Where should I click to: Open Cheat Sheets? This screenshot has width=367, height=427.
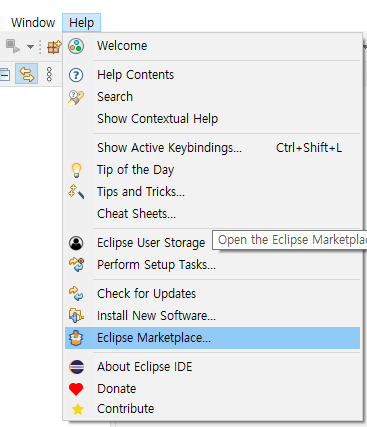point(212,214)
